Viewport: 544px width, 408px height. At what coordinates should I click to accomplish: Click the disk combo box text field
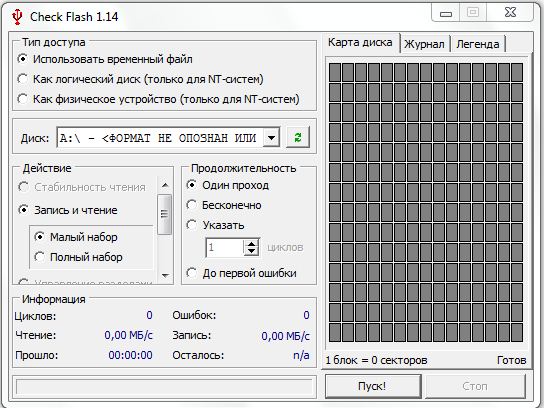point(160,138)
